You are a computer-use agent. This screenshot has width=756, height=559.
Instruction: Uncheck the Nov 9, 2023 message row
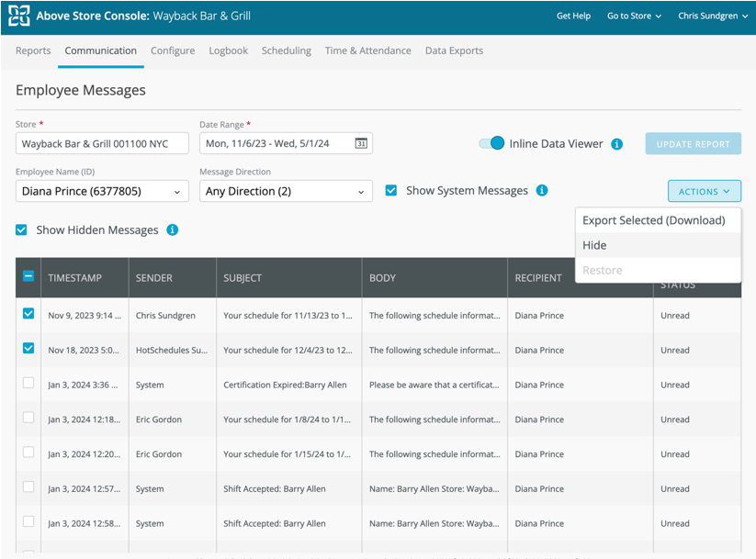click(28, 313)
